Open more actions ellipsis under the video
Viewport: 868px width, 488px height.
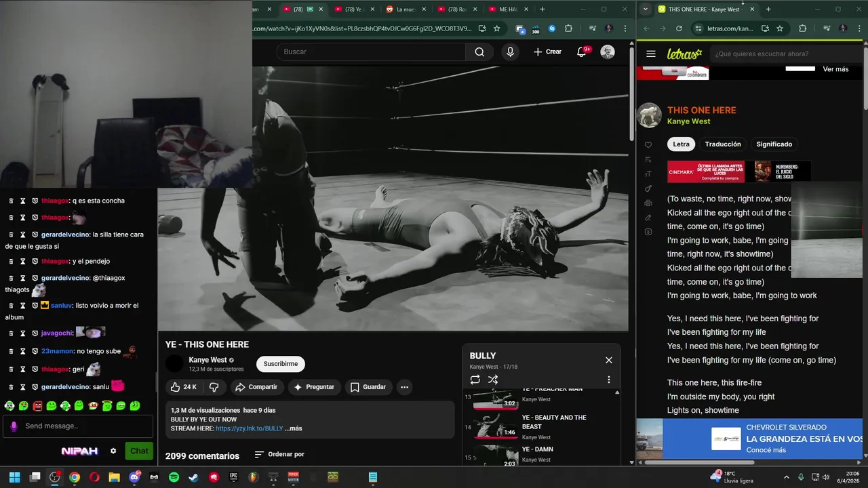pyautogui.click(x=404, y=387)
